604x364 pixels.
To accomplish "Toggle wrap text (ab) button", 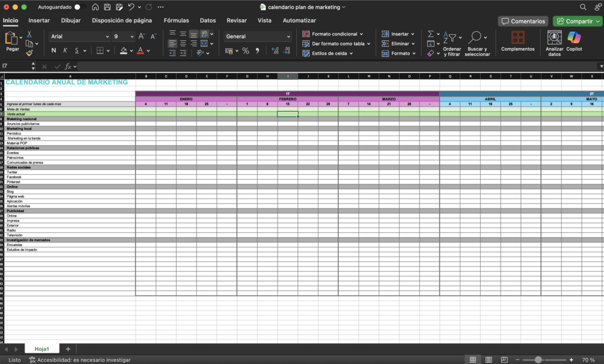I will click(204, 34).
